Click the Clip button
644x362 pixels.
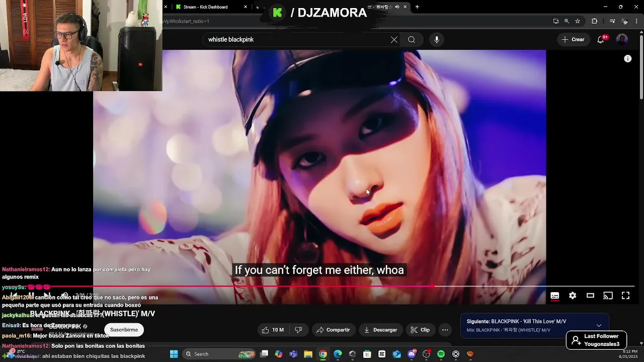tap(420, 330)
